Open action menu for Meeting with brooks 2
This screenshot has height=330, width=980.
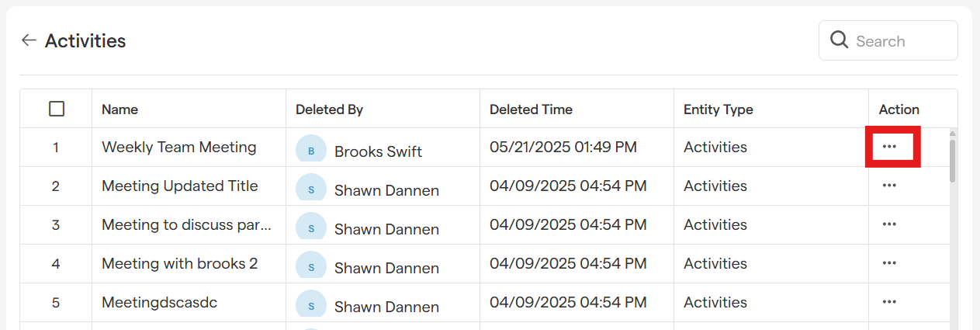click(x=889, y=263)
